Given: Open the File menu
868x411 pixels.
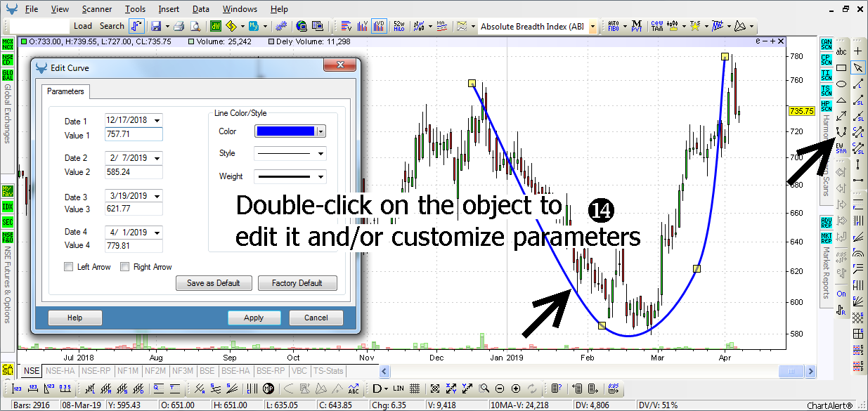Looking at the screenshot, I should point(32,9).
